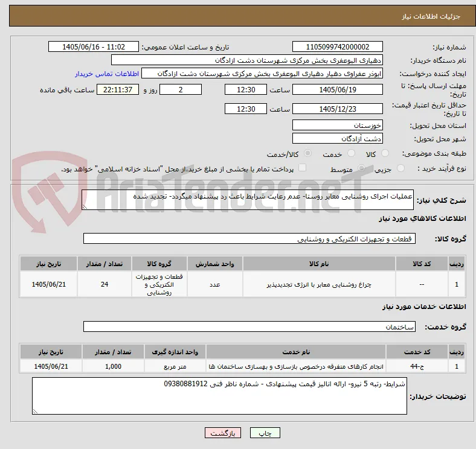Click the نام خدمت column header

coord(296,352)
